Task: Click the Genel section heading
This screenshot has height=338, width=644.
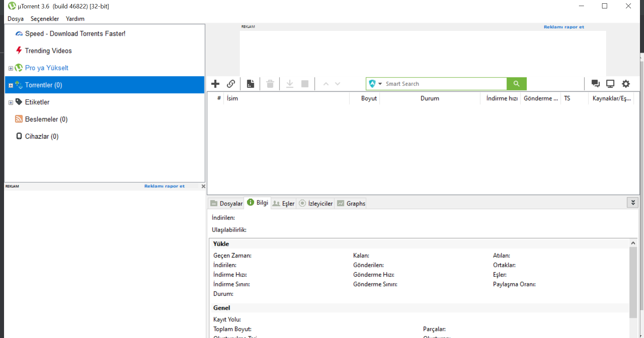Action: pos(222,308)
